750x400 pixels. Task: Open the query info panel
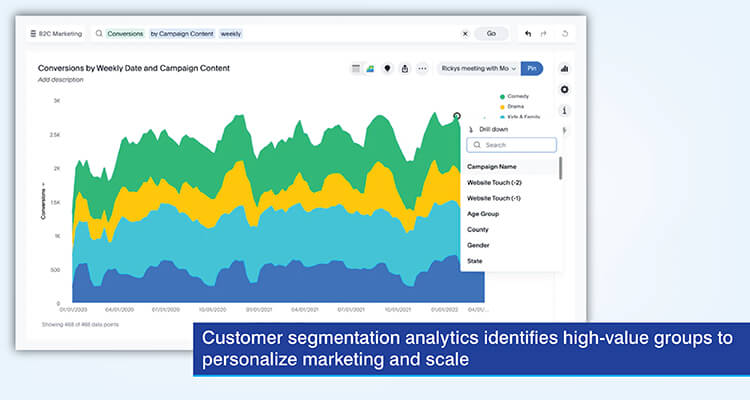coord(564,111)
